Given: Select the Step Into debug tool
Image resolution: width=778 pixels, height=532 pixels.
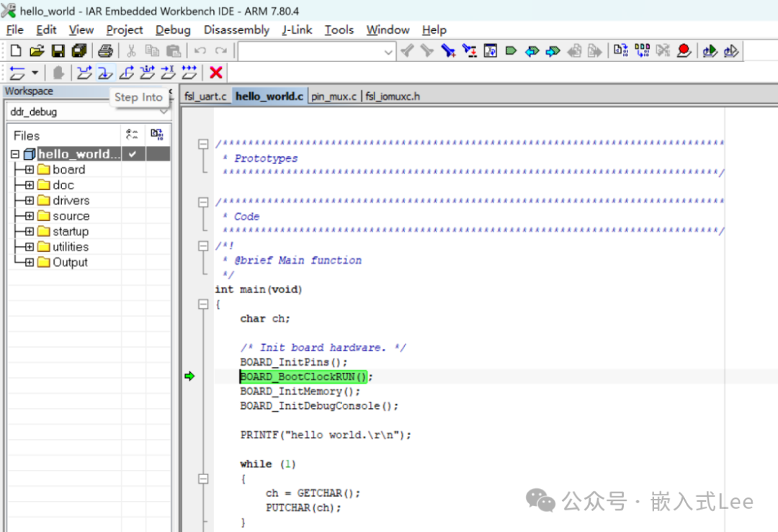Looking at the screenshot, I should coord(105,72).
